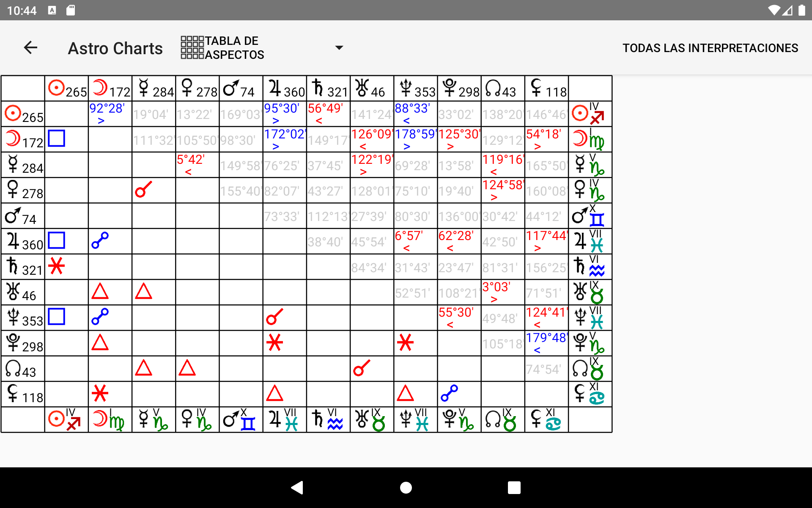Tap the Uranus-Moon trine triangle
The height and width of the screenshot is (508, 812).
(100, 291)
